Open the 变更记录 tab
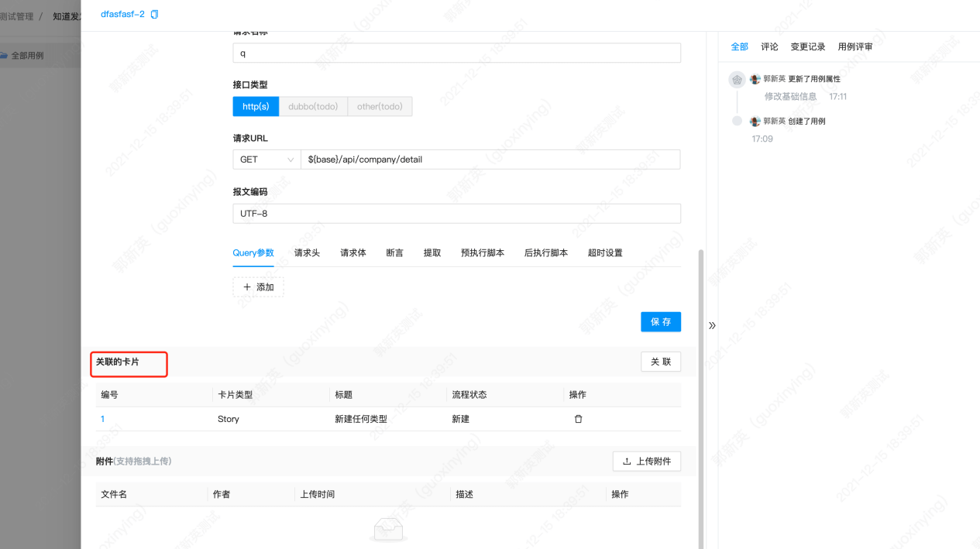This screenshot has width=980, height=549. coord(807,46)
